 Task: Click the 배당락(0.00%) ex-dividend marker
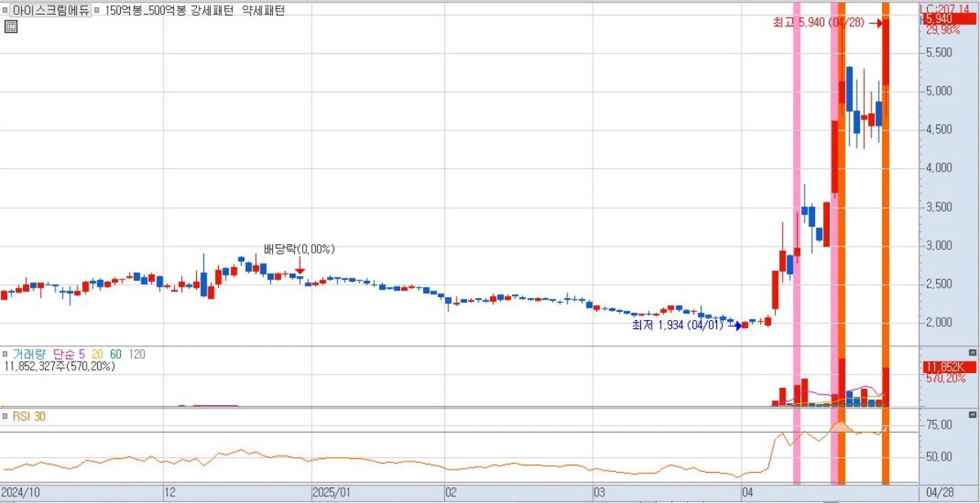click(x=299, y=249)
